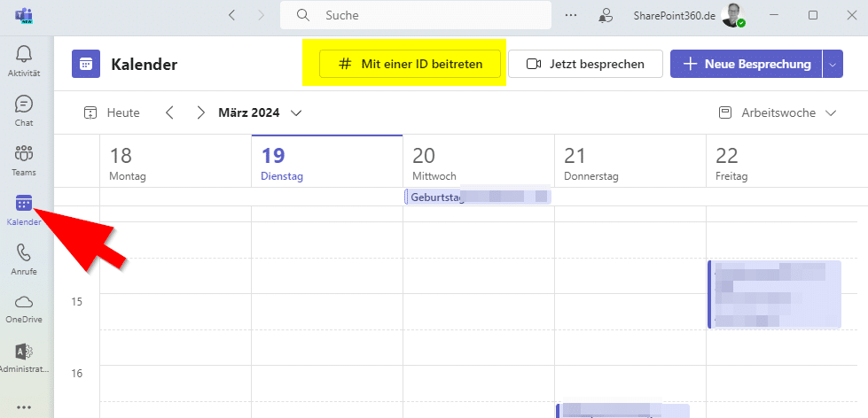Open the Administrator app icon
The image size is (868, 418).
tap(25, 357)
